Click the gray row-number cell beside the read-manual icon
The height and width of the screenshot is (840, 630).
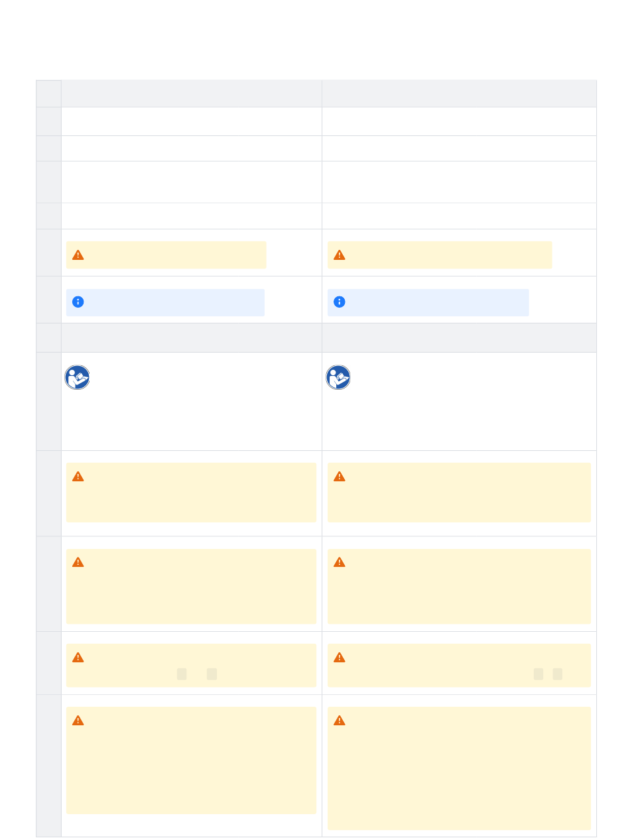(x=48, y=401)
